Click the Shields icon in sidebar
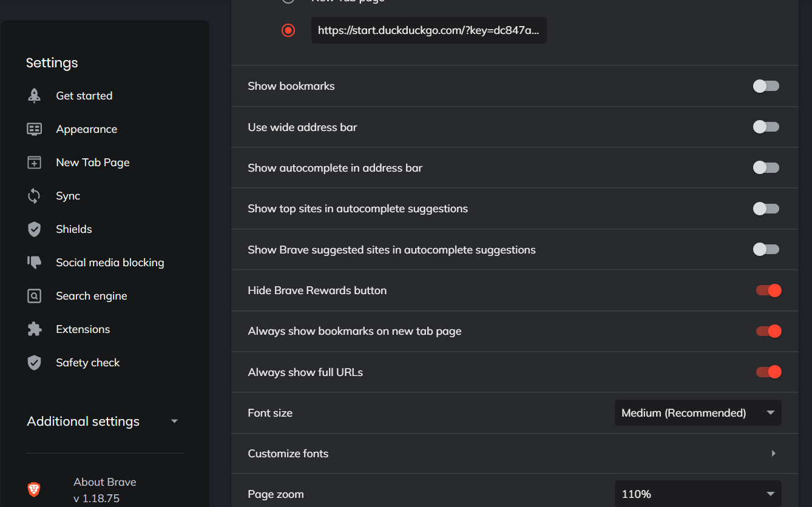The height and width of the screenshot is (507, 812). point(35,229)
